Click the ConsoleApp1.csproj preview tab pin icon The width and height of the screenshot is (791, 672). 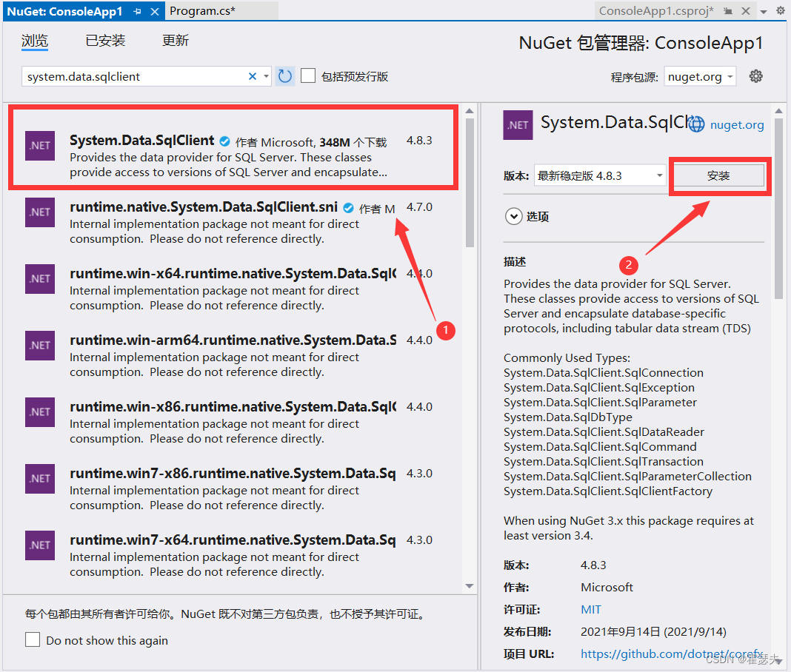click(727, 11)
